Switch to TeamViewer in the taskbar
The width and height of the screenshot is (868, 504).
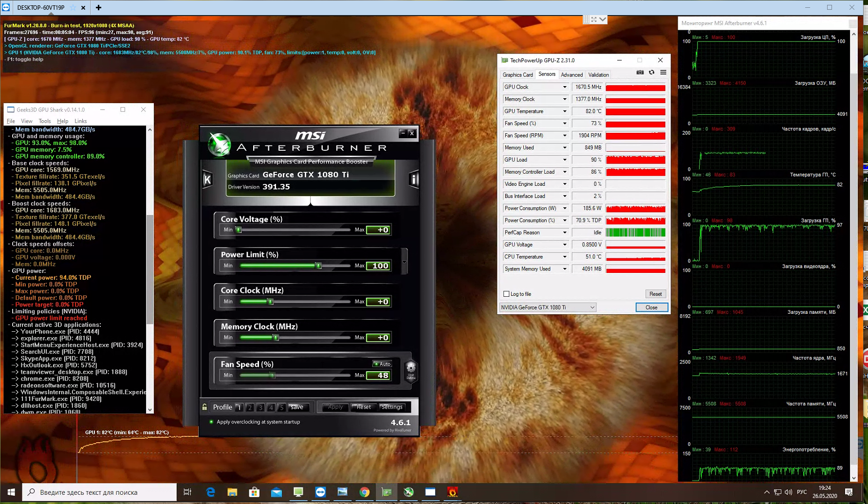point(320,492)
